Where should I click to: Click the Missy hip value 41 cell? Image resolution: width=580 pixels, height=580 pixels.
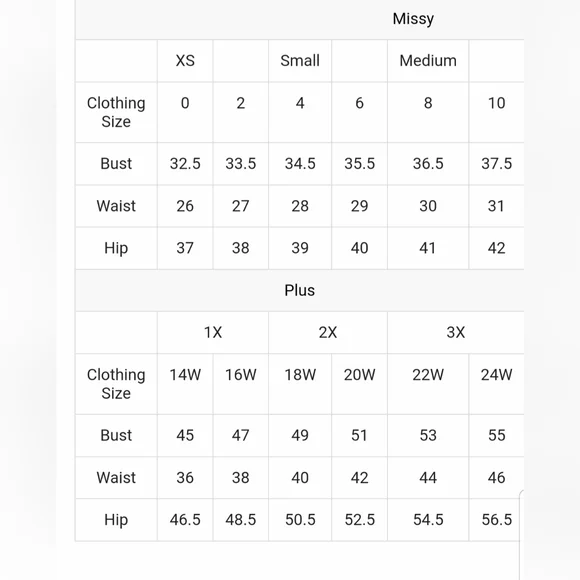click(428, 248)
